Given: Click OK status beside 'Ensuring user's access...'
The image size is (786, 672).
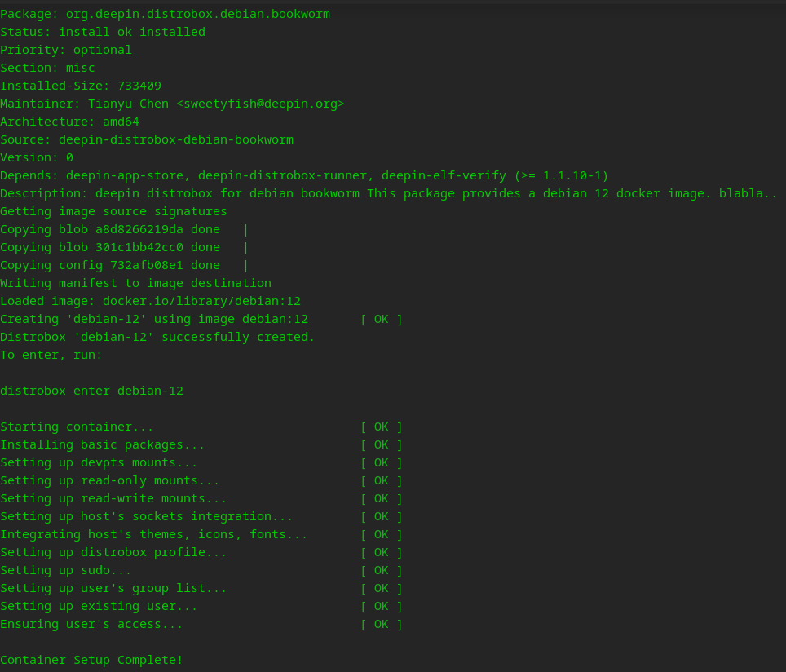Looking at the screenshot, I should pyautogui.click(x=381, y=624).
